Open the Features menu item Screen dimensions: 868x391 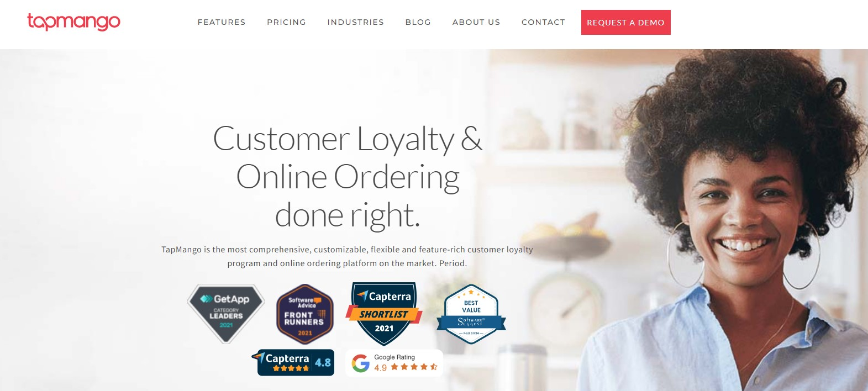tap(222, 22)
